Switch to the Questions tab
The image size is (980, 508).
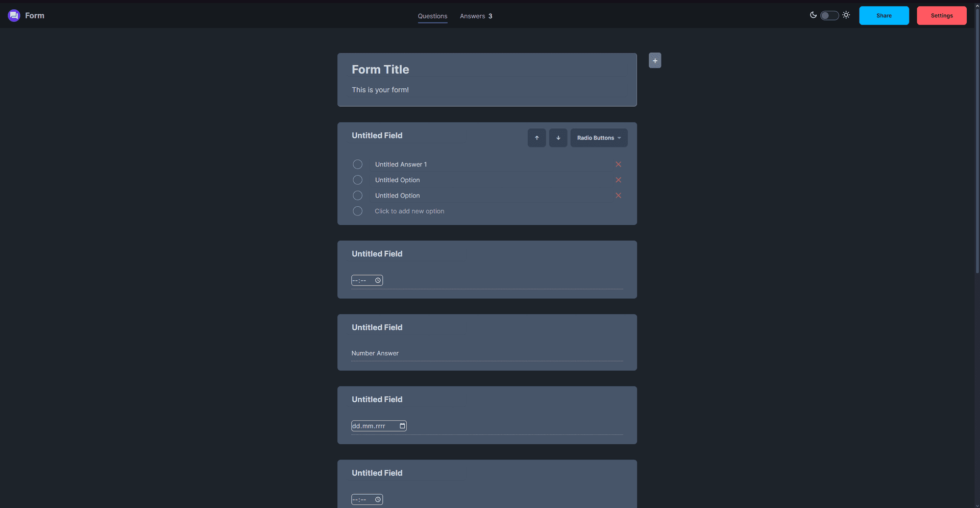(432, 16)
